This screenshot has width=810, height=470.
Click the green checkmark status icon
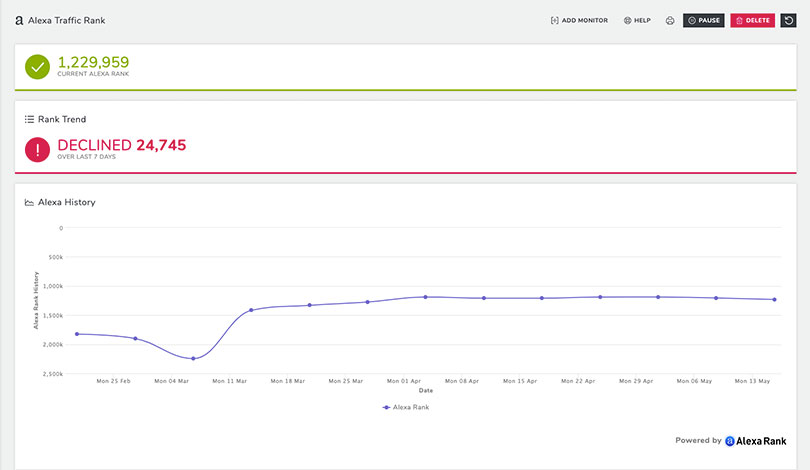click(x=37, y=67)
